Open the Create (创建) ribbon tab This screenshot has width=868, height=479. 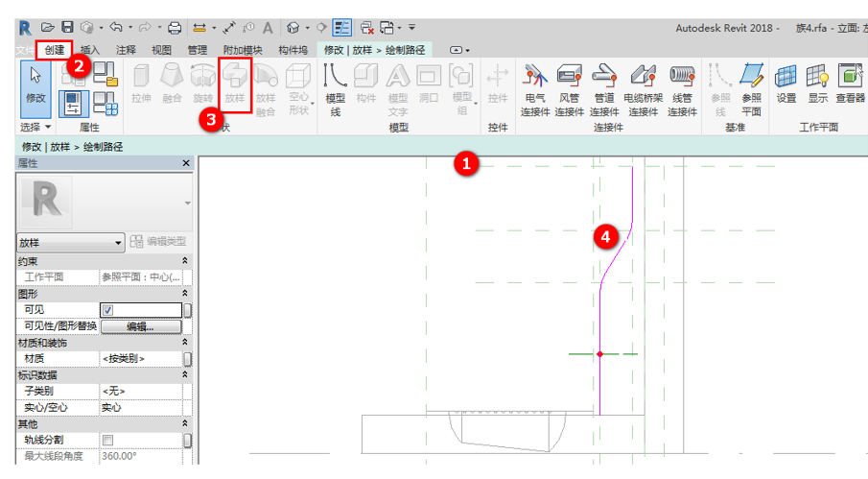click(x=55, y=50)
